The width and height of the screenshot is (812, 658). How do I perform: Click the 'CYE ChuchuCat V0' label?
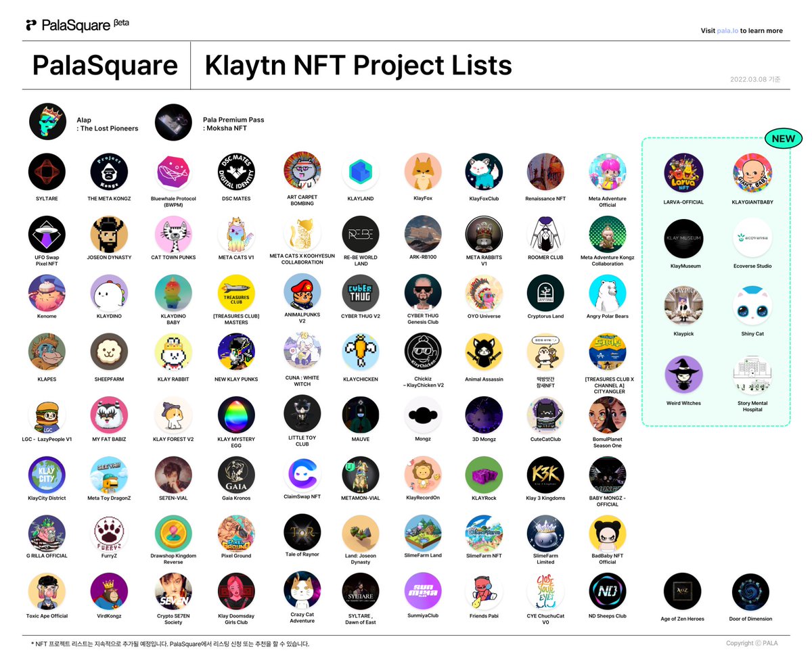pyautogui.click(x=545, y=619)
